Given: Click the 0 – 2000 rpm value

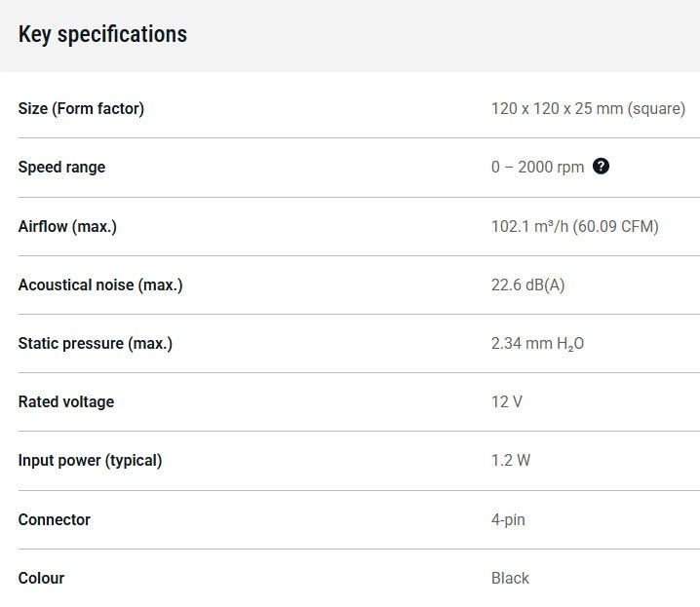Looking at the screenshot, I should (x=537, y=167).
